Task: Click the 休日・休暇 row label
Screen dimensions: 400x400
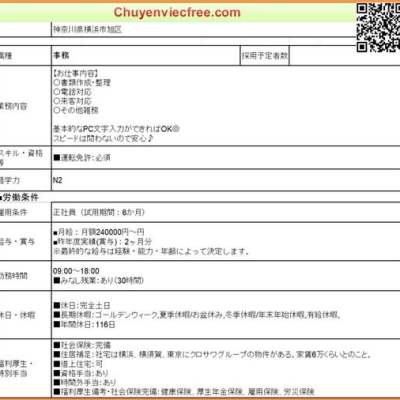Action: point(17,315)
